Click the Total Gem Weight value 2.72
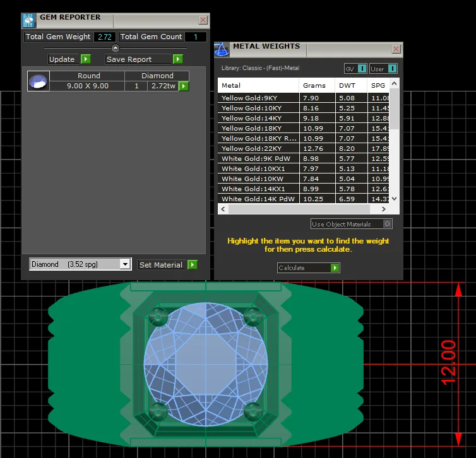Viewport: 476px width, 458px height. 105,37
